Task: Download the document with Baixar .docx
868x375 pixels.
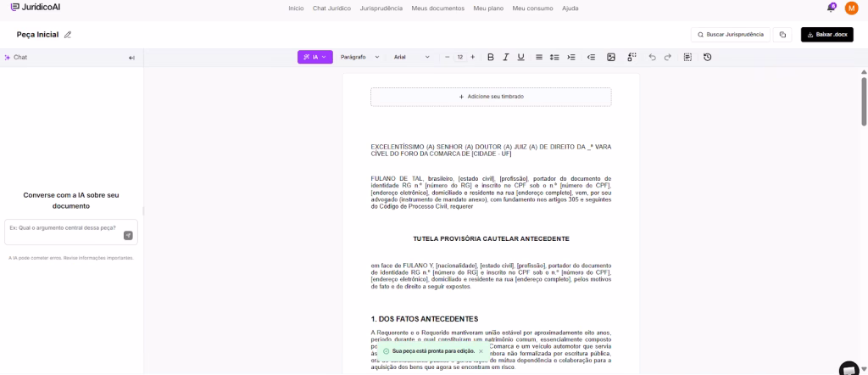Action: coord(827,34)
